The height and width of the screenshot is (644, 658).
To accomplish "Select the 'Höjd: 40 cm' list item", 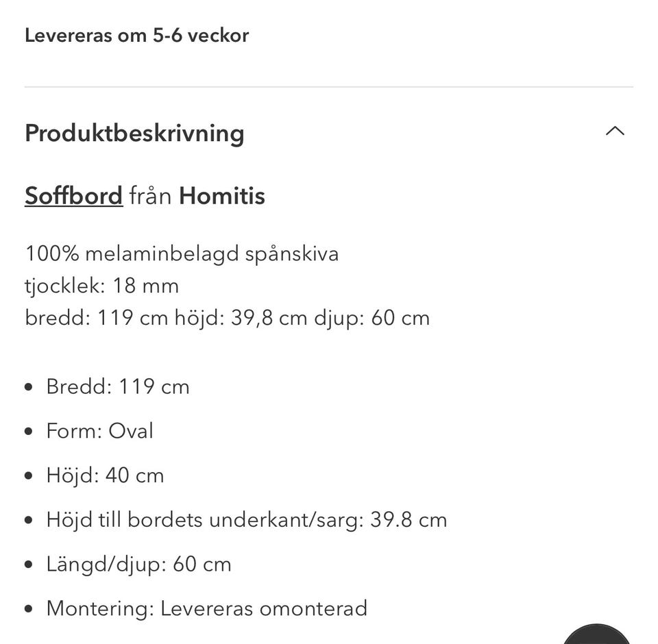I will 105,475.
